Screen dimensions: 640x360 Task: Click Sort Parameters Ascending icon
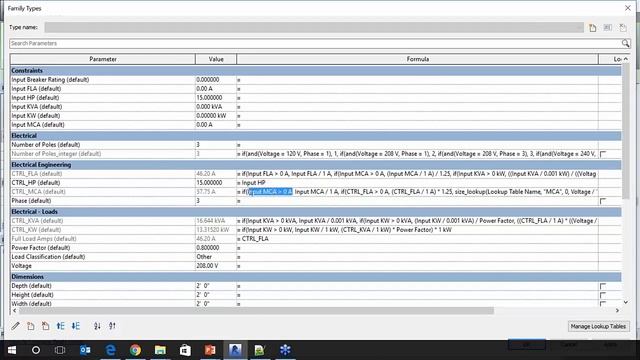click(x=97, y=326)
